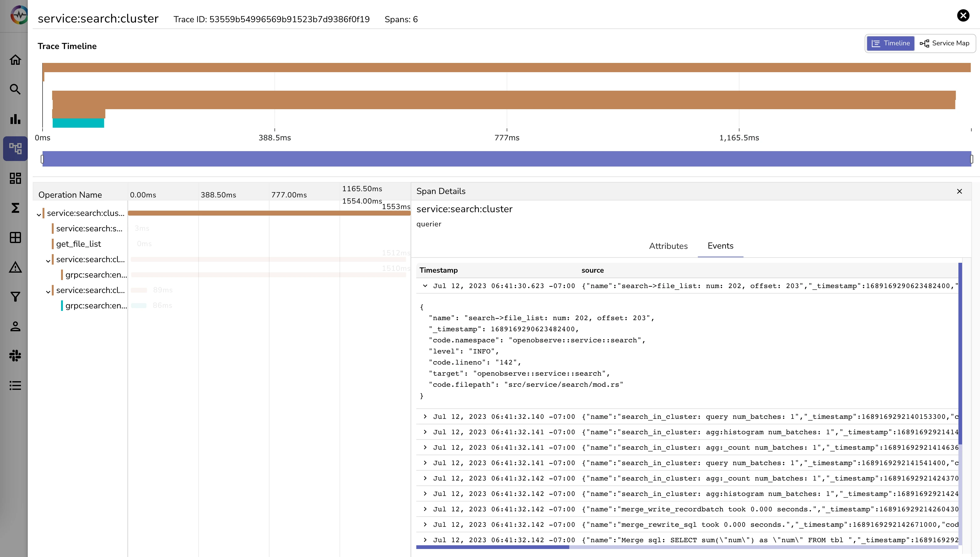Click the right handle of timeline range slider
Screen dimensions: 980x557
pos(971,159)
